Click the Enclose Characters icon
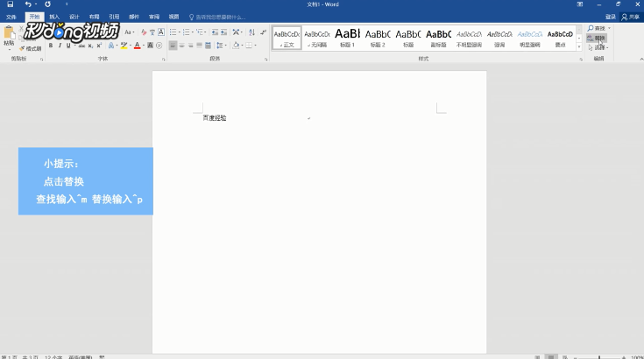 point(159,46)
